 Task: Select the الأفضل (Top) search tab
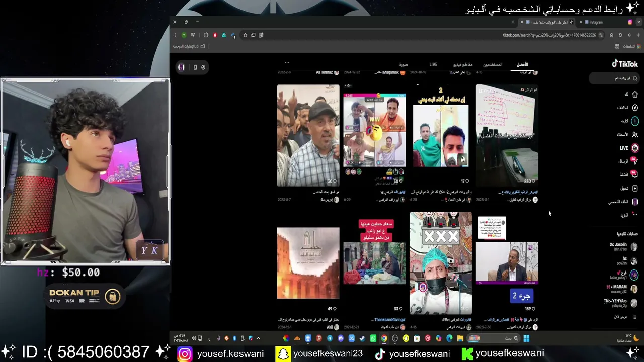tap(522, 65)
